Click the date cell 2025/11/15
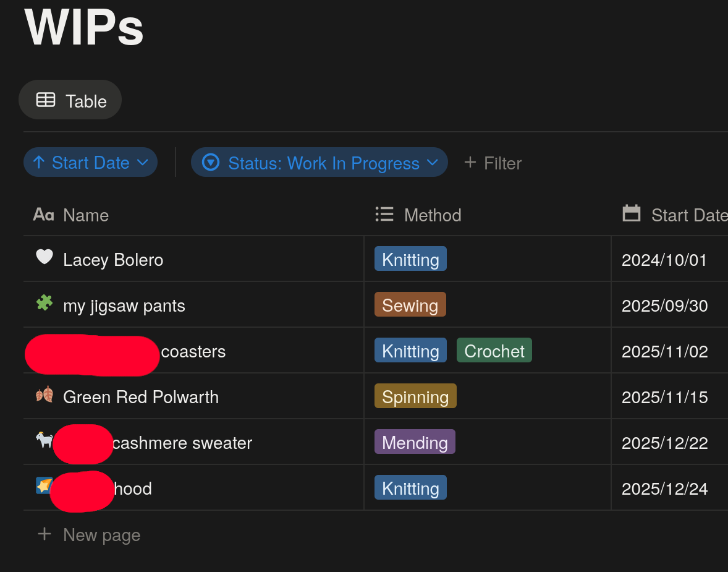The image size is (728, 572). tap(664, 397)
